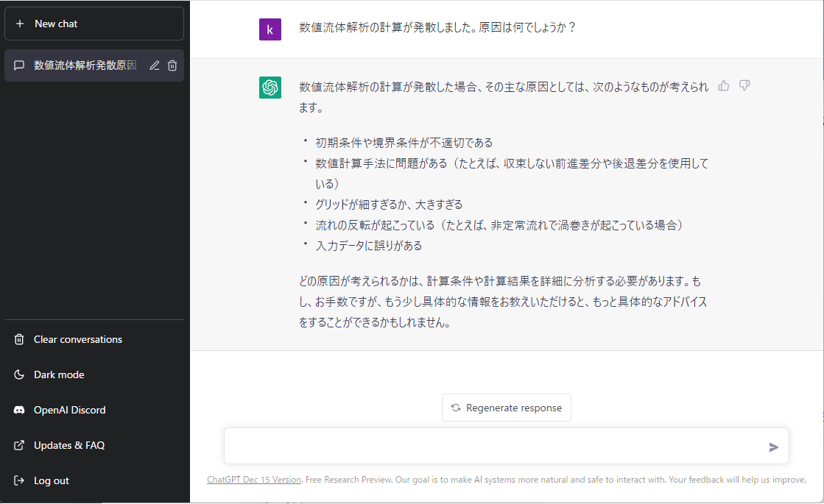The height and width of the screenshot is (504, 824).
Task: Click into the message input field
Action: click(493, 447)
